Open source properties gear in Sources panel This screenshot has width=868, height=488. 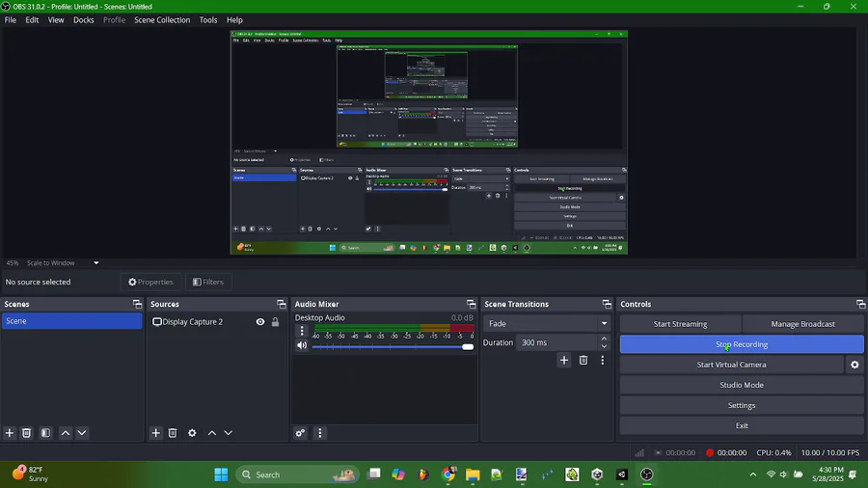[x=192, y=433]
